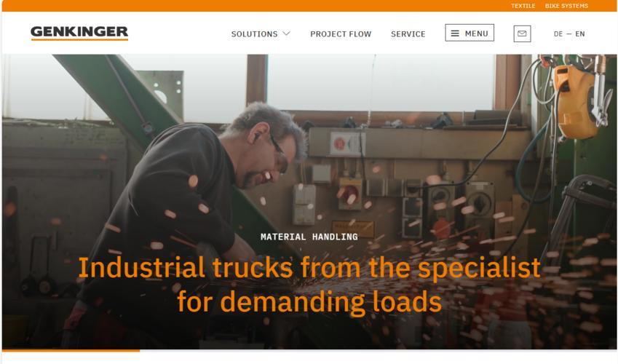Click the yellow hanging tool in the photo
This screenshot has height=364, width=618.
tap(577, 102)
